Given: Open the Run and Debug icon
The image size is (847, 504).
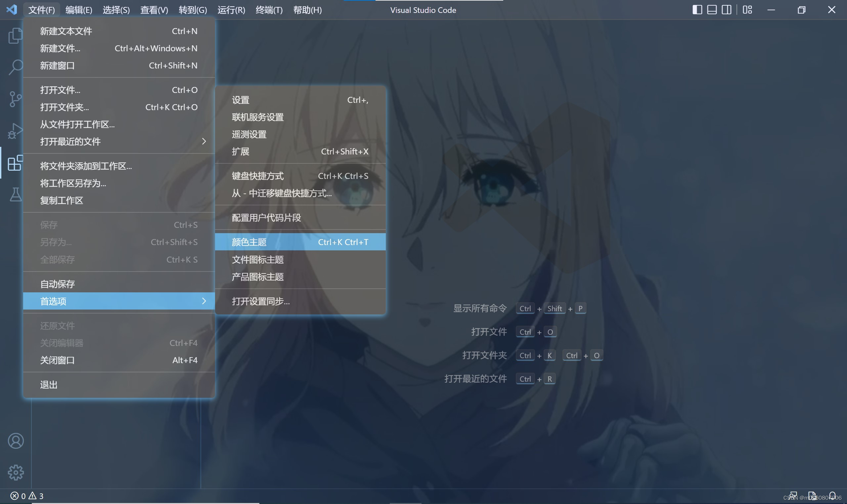Looking at the screenshot, I should click(x=15, y=131).
